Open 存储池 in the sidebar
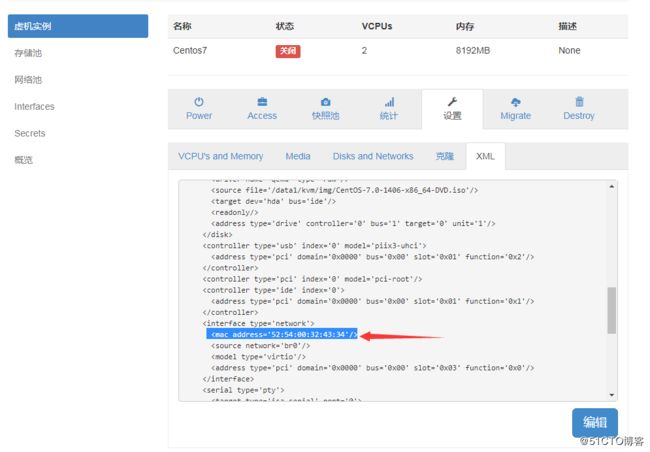This screenshot has height=452, width=650. point(28,53)
